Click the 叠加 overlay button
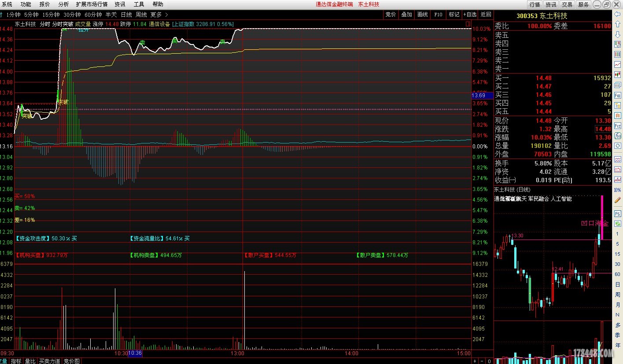623x364 pixels. coord(406,15)
